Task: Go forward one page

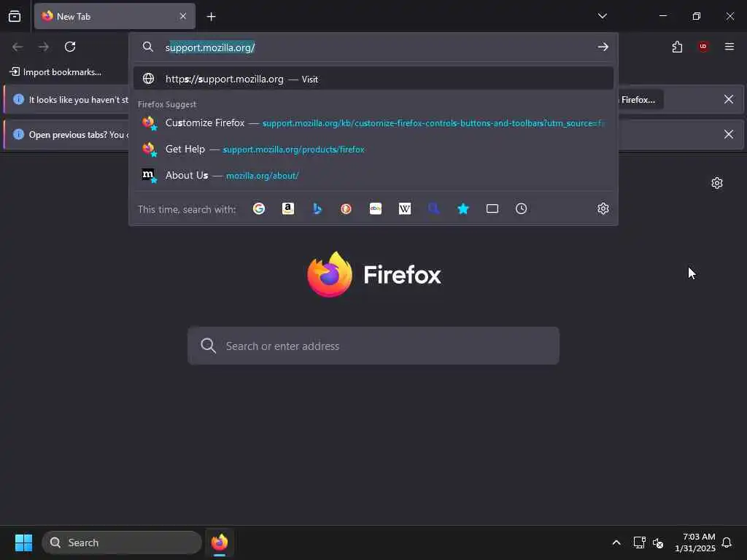Action: pyautogui.click(x=43, y=47)
